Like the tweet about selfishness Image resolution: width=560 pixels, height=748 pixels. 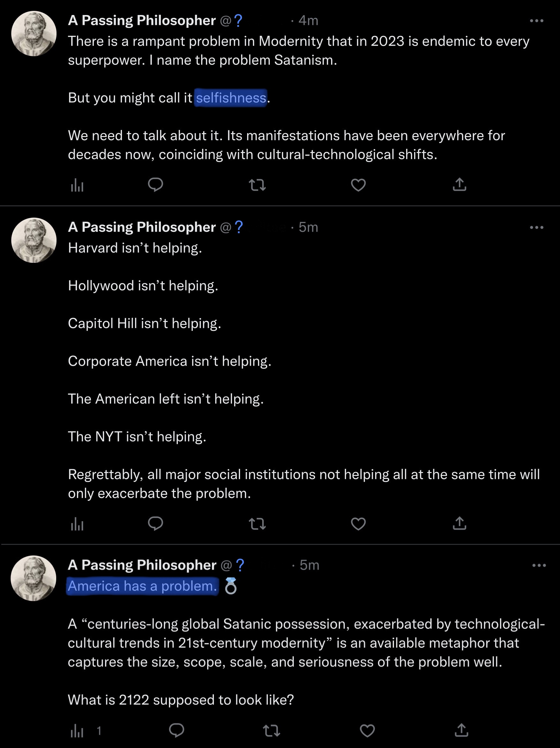[358, 185]
